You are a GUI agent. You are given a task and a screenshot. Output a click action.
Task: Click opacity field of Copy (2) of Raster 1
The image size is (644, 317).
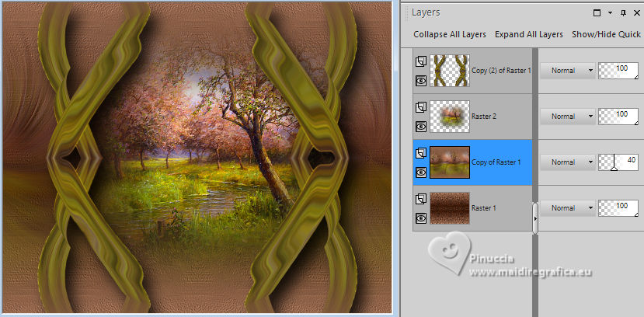point(618,71)
